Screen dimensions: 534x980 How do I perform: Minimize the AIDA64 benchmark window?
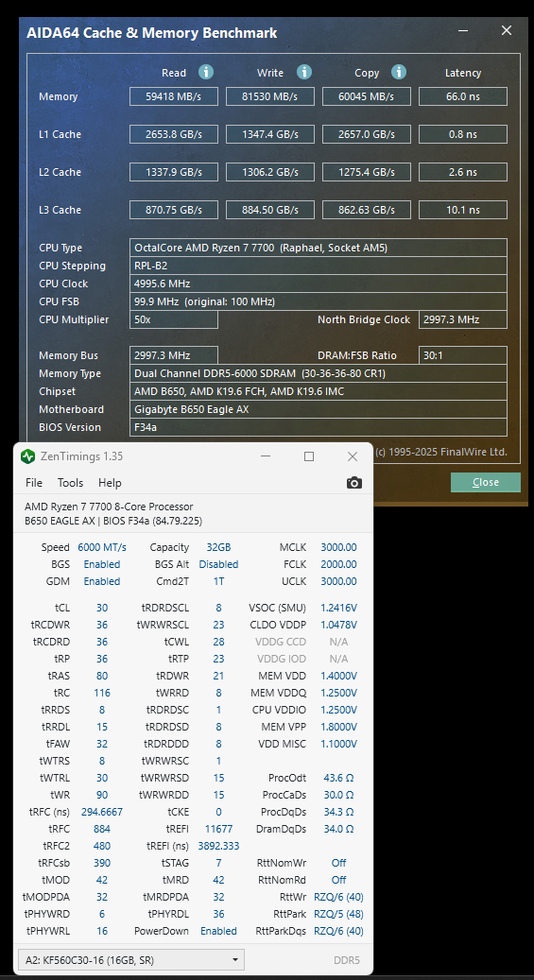click(x=463, y=30)
